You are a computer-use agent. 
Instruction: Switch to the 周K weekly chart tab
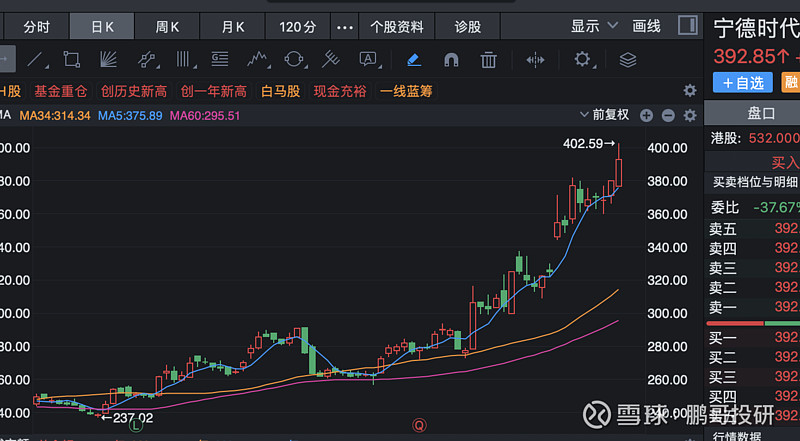(167, 27)
